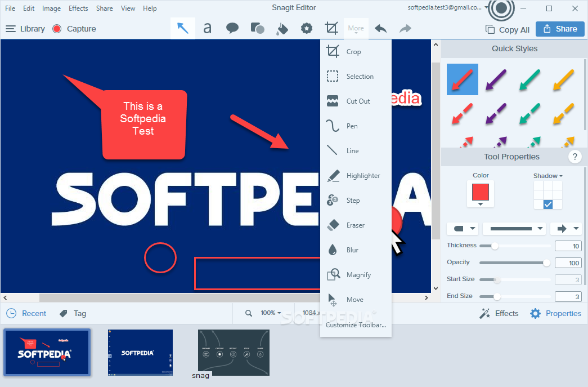This screenshot has height=387, width=588.
Task: Apply dashed red arrow quick style
Action: [x=462, y=113]
